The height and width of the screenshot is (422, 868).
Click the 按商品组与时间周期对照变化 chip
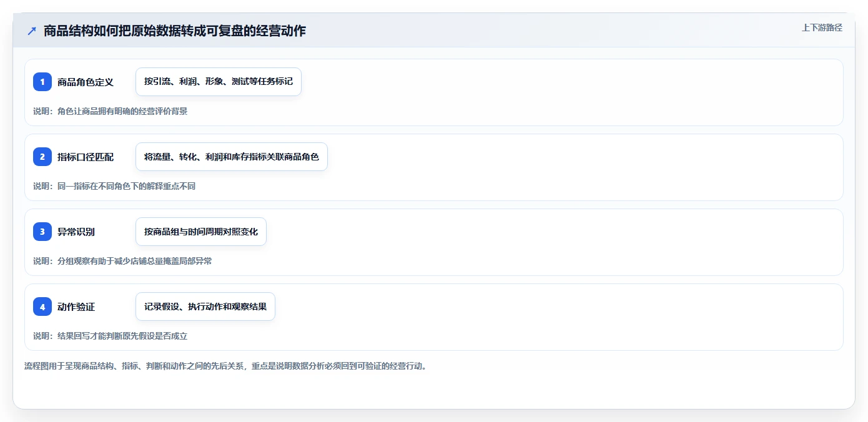point(201,232)
